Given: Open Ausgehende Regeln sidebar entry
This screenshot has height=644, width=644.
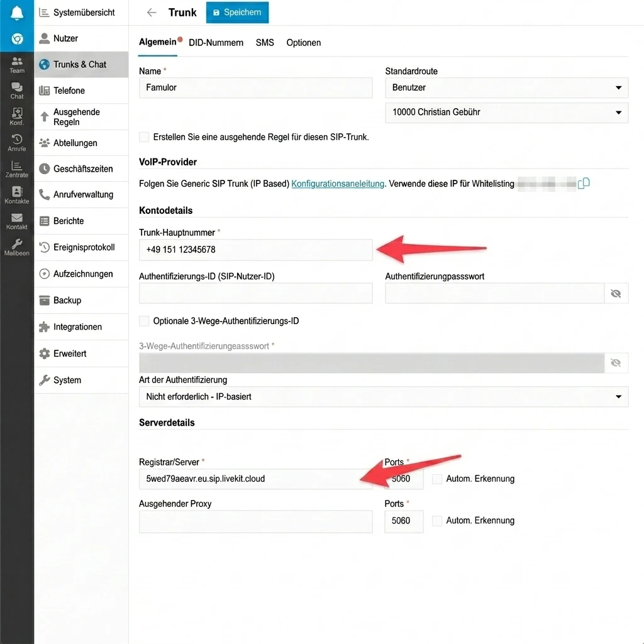Looking at the screenshot, I should pos(81,117).
